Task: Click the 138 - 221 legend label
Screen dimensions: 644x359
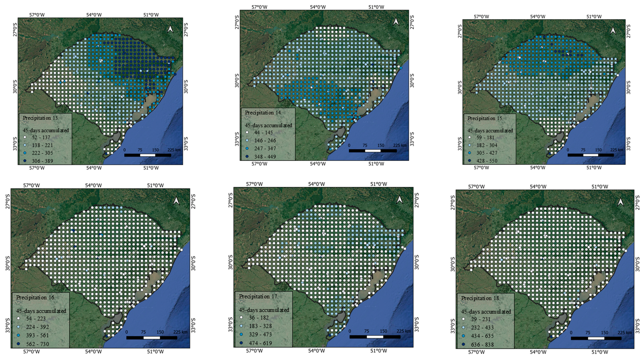Action: pos(42,145)
